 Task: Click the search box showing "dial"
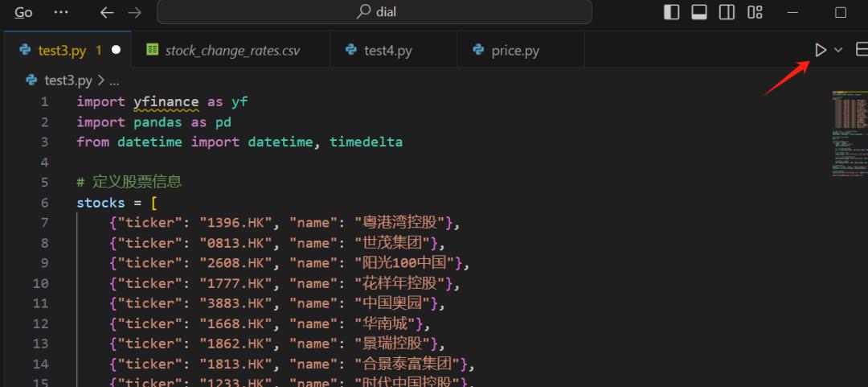point(375,12)
